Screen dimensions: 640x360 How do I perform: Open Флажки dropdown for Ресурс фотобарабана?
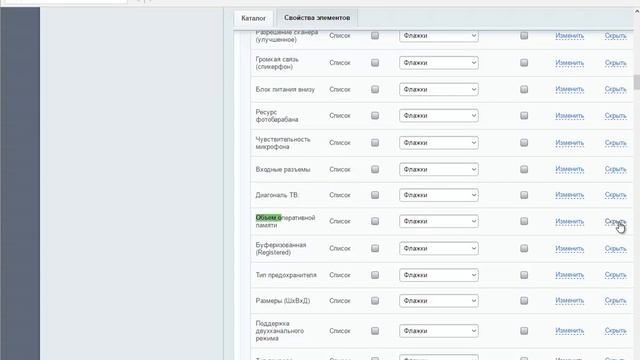pyautogui.click(x=439, y=116)
